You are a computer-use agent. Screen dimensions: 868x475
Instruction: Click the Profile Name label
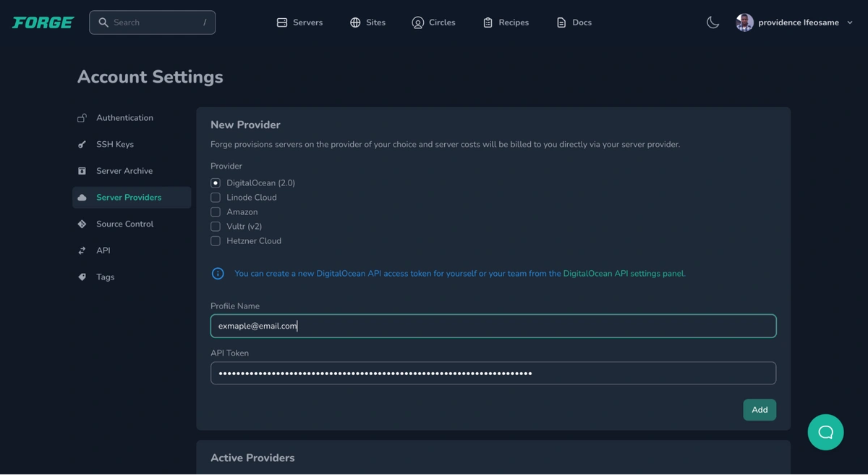coord(235,306)
